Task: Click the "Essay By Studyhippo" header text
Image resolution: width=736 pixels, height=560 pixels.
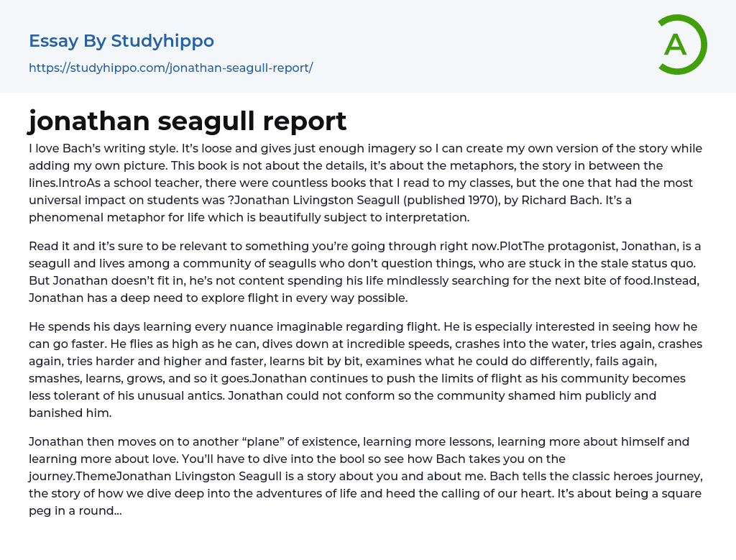Action: pos(121,41)
